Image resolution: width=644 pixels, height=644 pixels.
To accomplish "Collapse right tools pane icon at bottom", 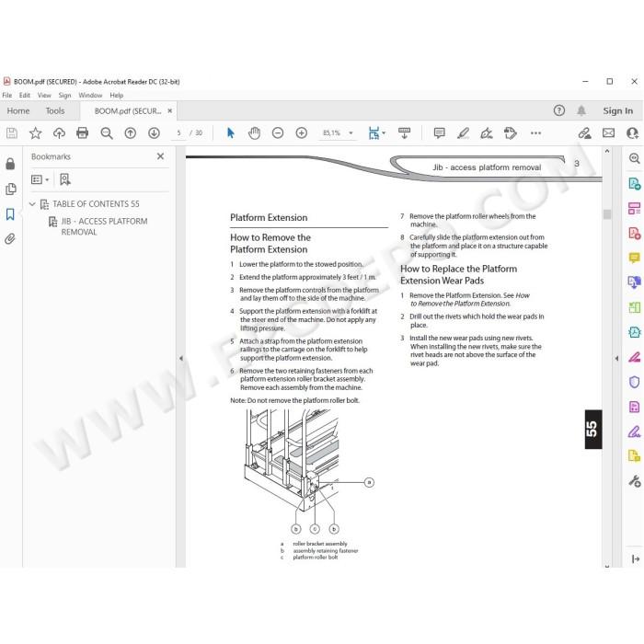I will (636, 558).
